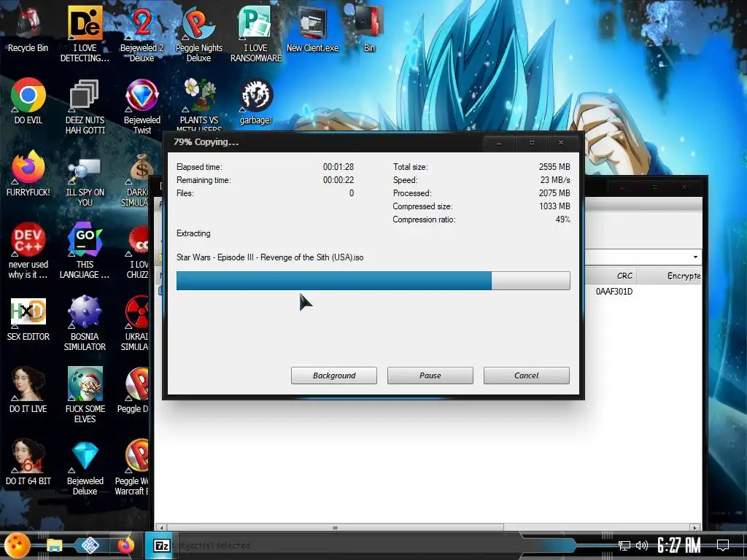Click the Processed value 2075 MB
This screenshot has width=747, height=560.
point(554,192)
